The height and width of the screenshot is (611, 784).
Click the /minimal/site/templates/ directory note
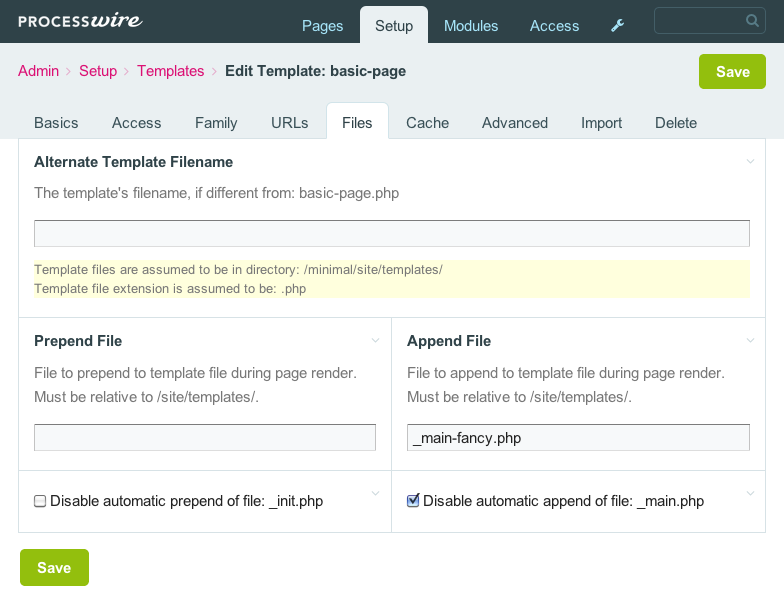click(238, 270)
